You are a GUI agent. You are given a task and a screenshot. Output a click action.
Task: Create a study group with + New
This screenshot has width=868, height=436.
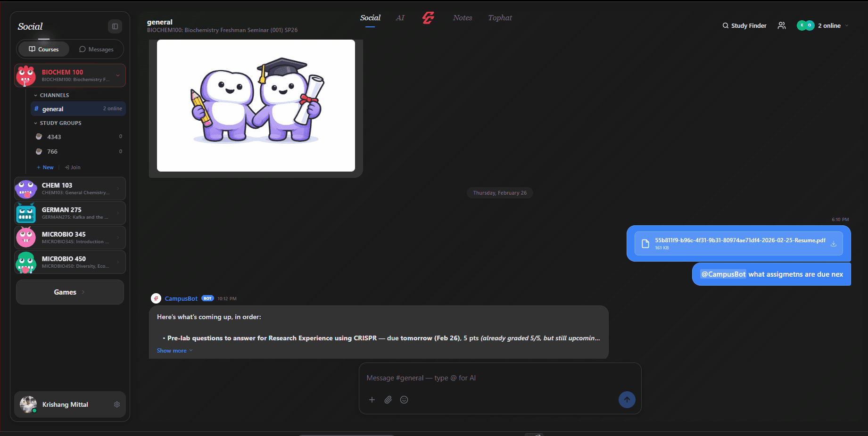point(45,167)
